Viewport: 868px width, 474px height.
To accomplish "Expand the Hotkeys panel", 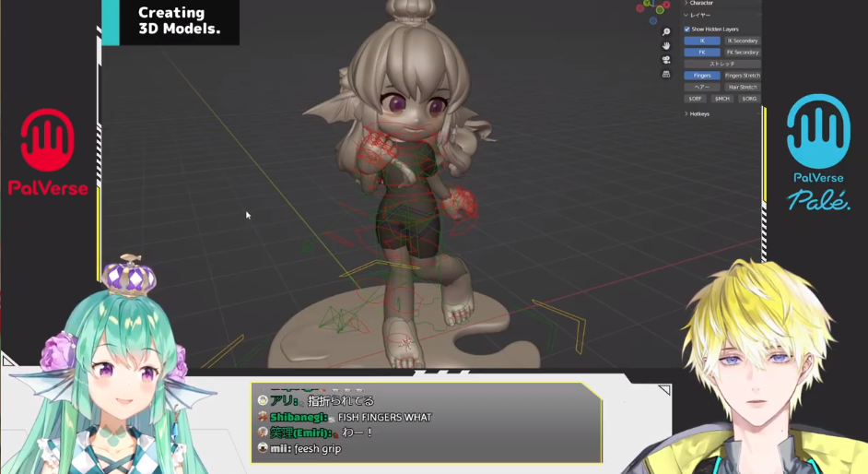I will (697, 113).
